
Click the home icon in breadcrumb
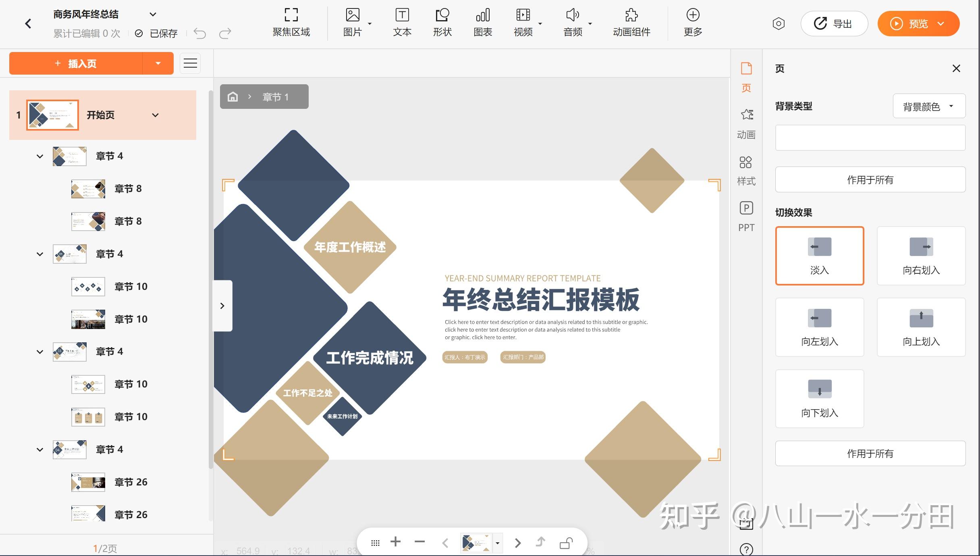[x=233, y=97]
